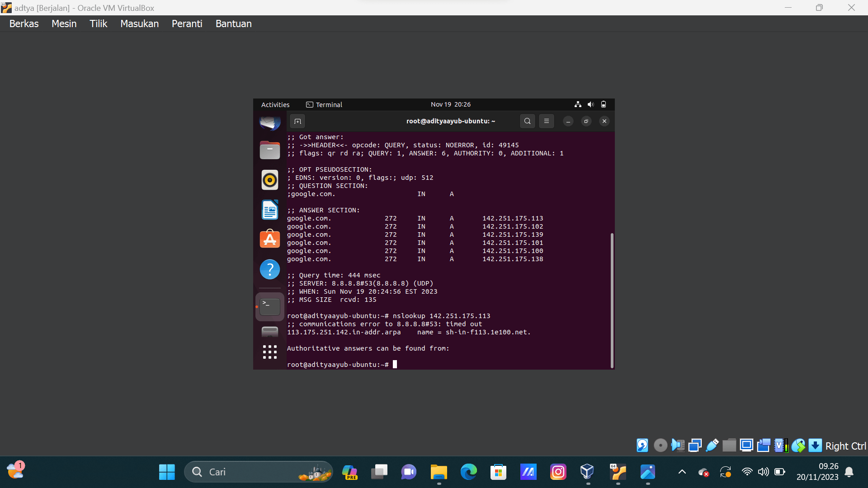The image size is (868, 488).
Task: Open the Nov 19 20:26 clock panel
Action: pyautogui.click(x=451, y=104)
